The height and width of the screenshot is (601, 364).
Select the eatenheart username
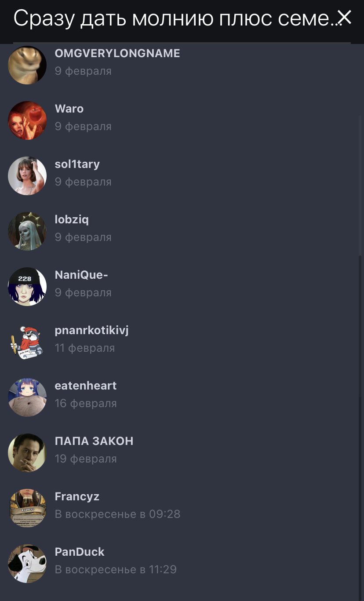86,386
